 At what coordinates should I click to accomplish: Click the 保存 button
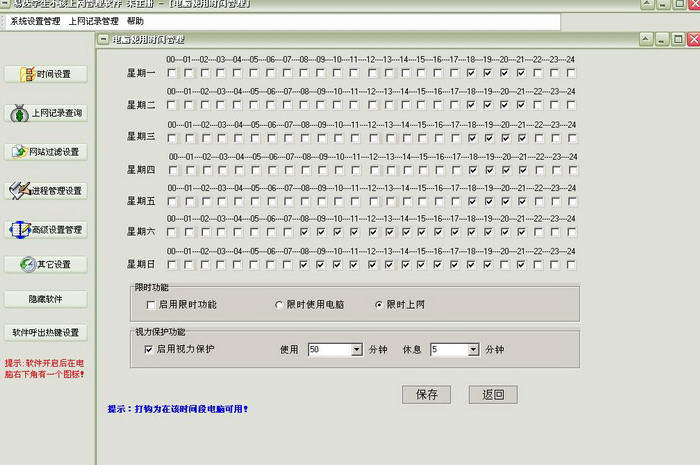(426, 394)
